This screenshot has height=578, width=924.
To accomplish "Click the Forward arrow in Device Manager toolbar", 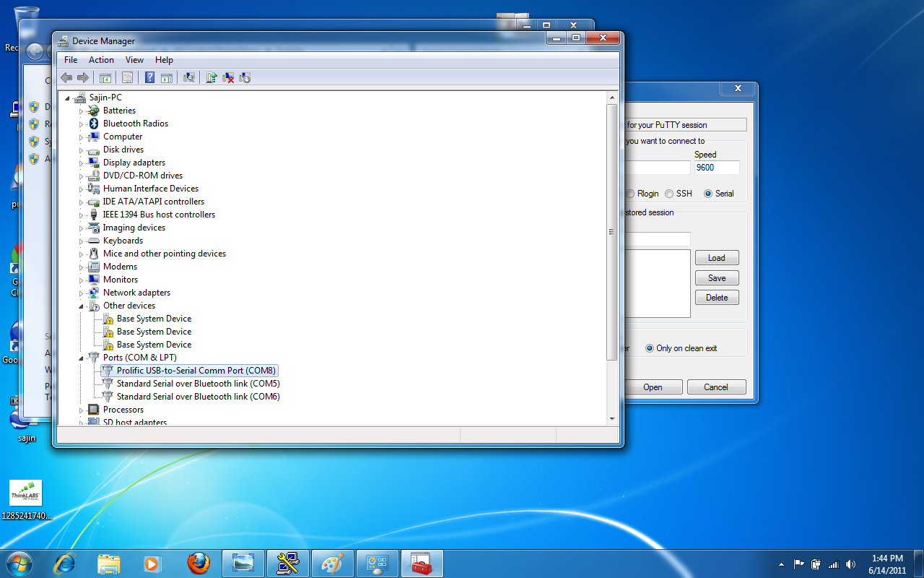I will click(82, 78).
